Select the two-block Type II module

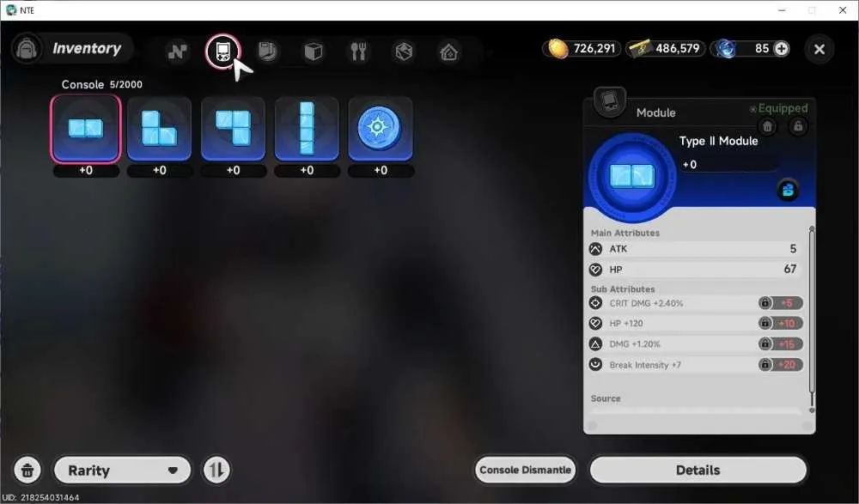pos(85,129)
